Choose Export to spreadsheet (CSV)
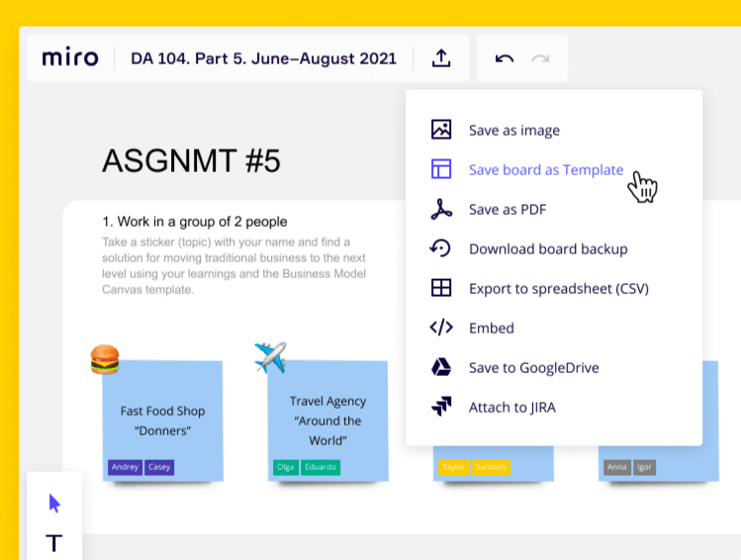Screen dimensions: 741x560 pyautogui.click(x=559, y=289)
